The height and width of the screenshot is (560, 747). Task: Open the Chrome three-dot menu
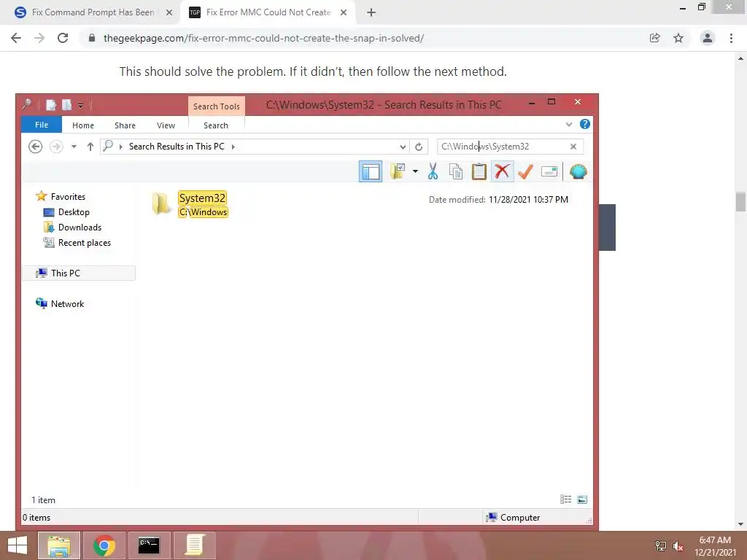click(731, 38)
